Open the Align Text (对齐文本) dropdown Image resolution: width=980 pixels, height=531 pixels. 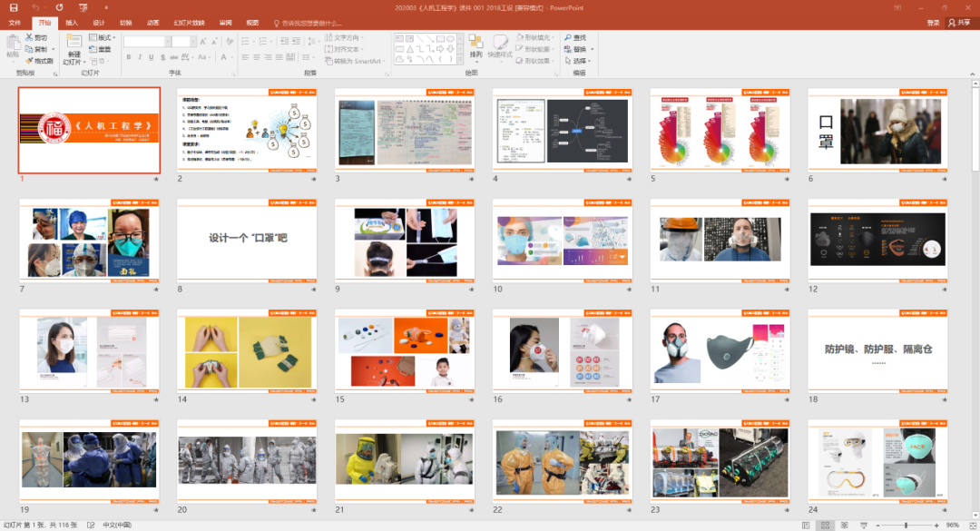coord(344,49)
